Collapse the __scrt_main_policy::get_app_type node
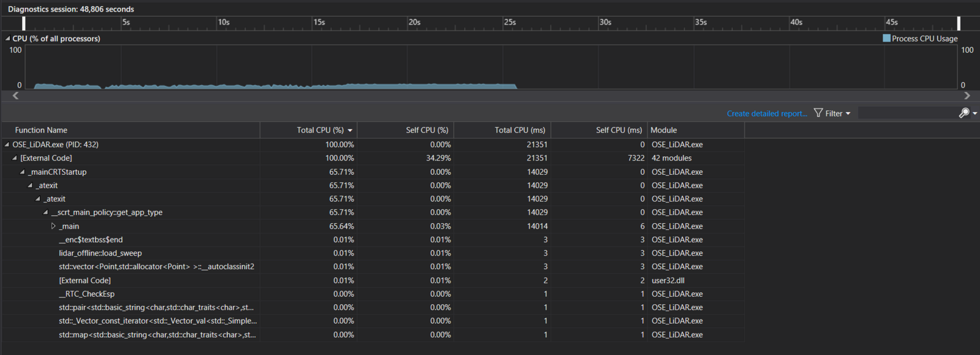The height and width of the screenshot is (355, 980). [45, 213]
